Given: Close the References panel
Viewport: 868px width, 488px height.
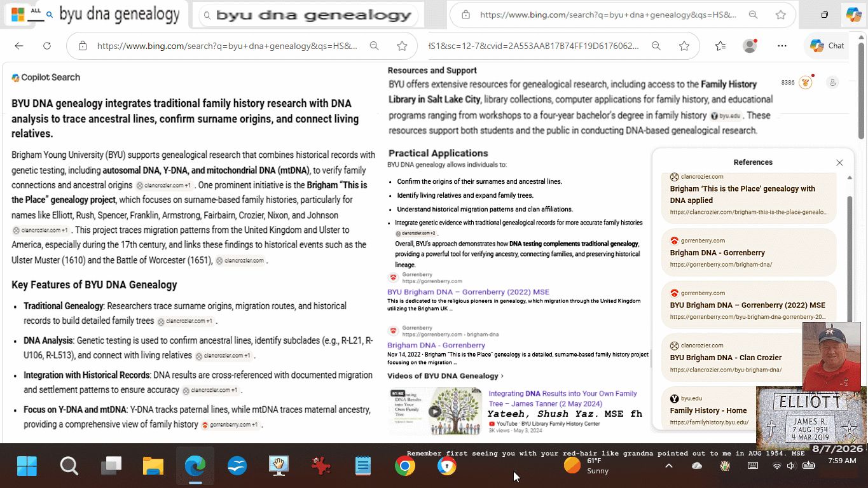Looking at the screenshot, I should pyautogui.click(x=839, y=162).
